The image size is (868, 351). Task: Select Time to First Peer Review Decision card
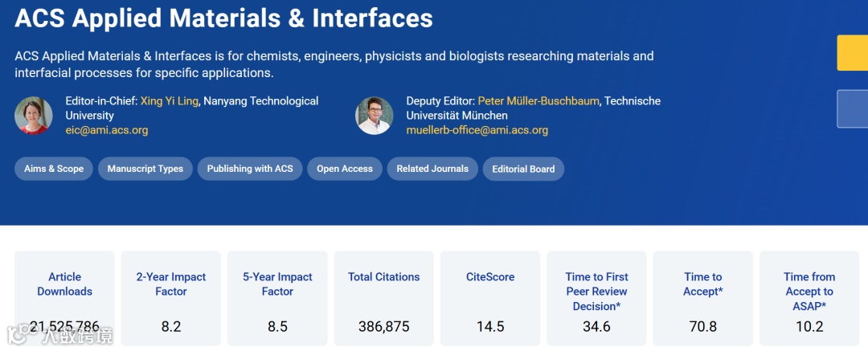(596, 299)
